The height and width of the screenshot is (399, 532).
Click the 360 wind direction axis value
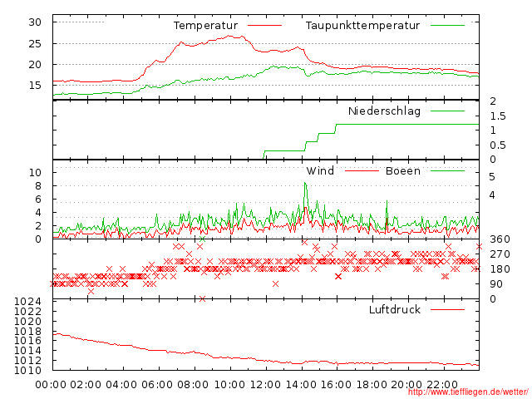click(500, 239)
